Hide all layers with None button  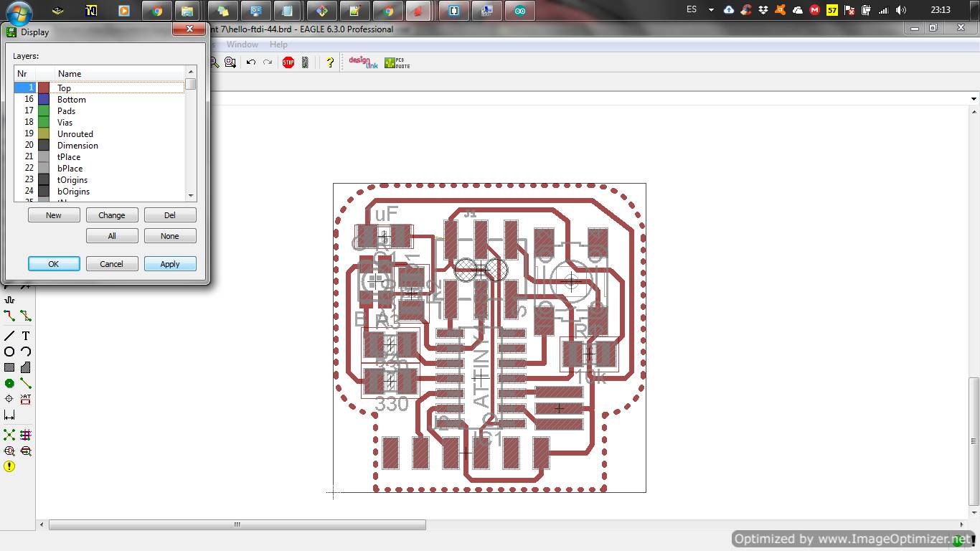point(170,236)
